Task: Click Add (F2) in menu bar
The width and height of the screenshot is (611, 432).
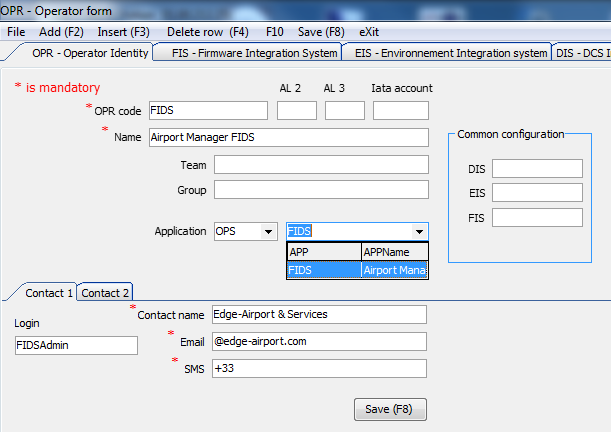Action: pos(61,31)
